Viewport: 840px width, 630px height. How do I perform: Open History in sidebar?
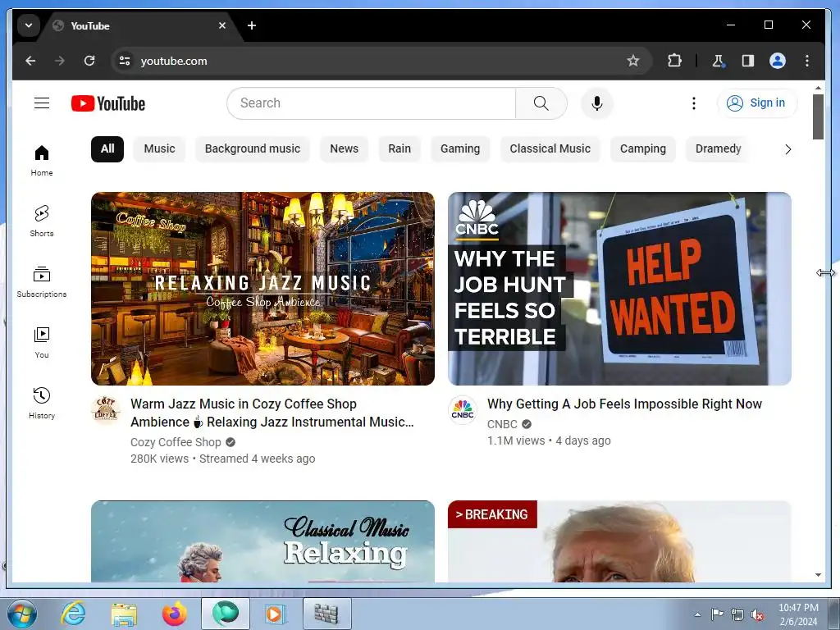(42, 403)
